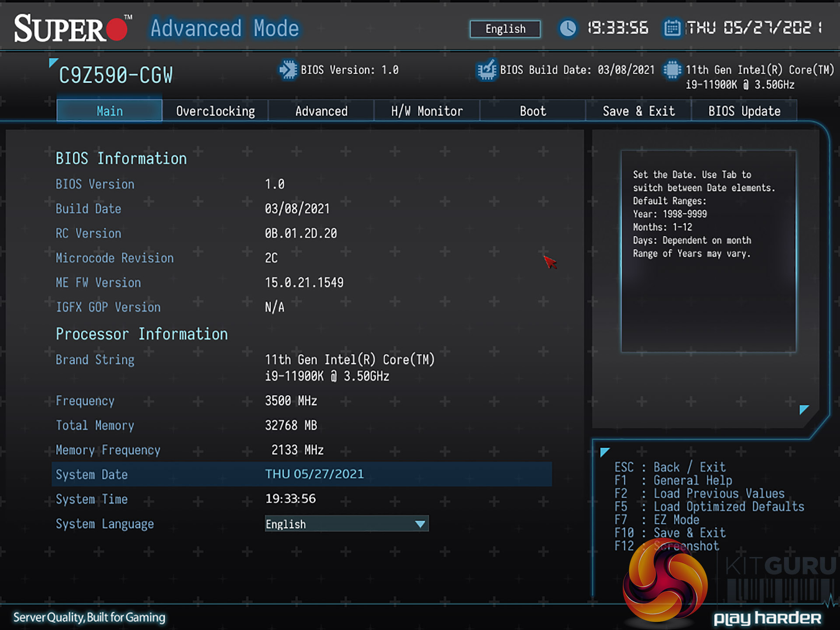Click the clock icon in the header

pos(568,28)
